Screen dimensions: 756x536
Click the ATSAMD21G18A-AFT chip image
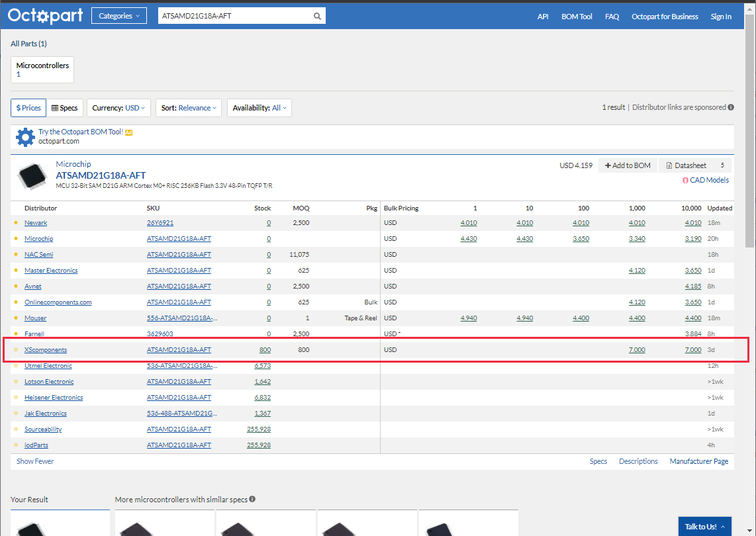[x=32, y=175]
